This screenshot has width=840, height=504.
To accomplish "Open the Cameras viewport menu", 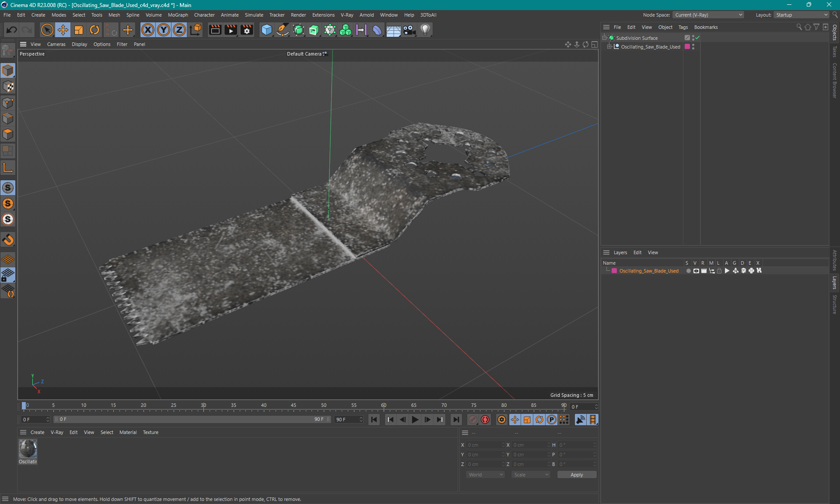I will point(56,44).
